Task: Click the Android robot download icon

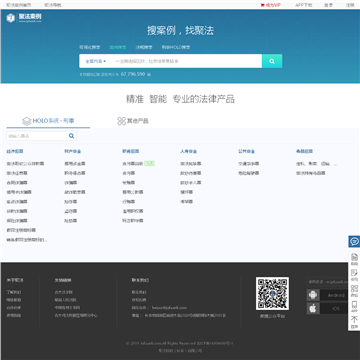Action: 313,295
